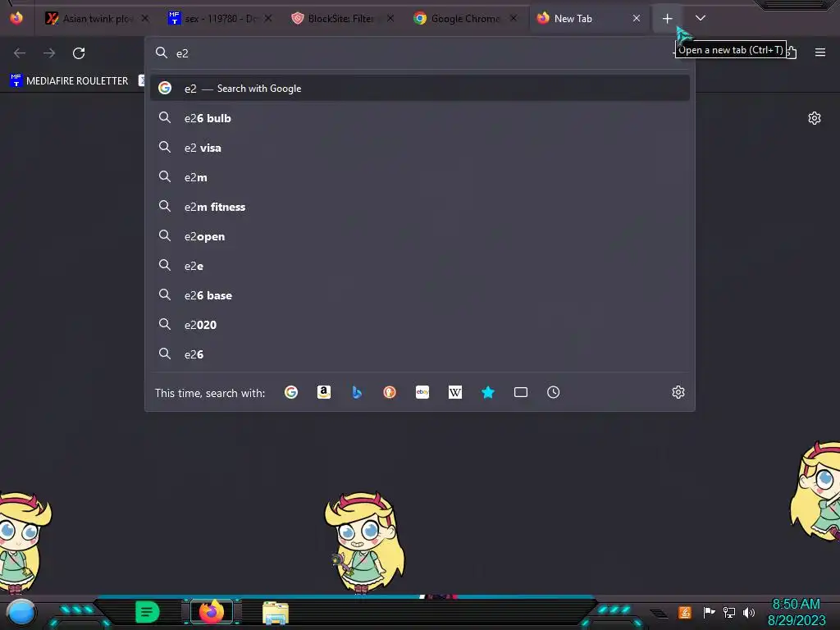Go forward one page
The width and height of the screenshot is (840, 630).
(x=49, y=53)
